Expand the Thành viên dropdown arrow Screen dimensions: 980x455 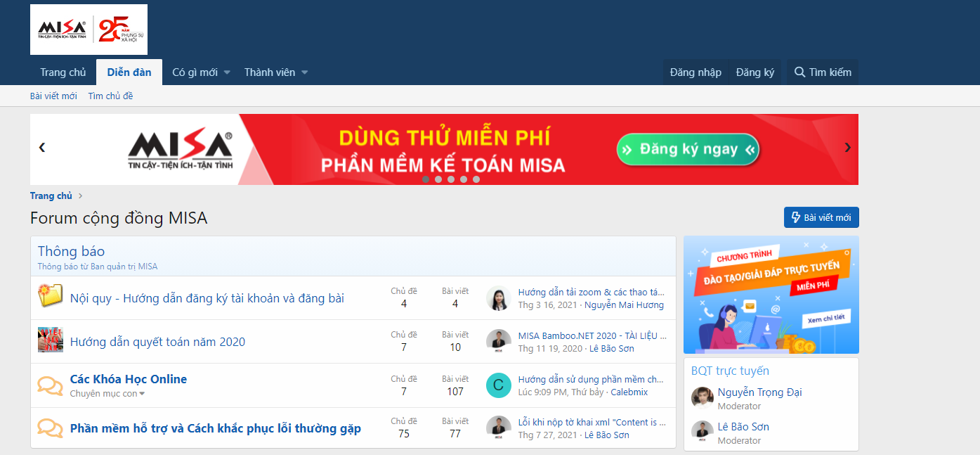[304, 72]
